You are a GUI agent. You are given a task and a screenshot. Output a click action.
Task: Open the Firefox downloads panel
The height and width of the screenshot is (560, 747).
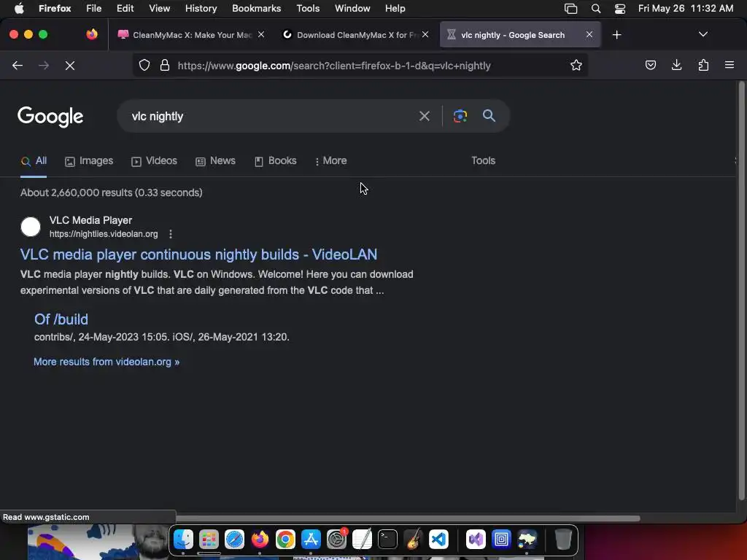coord(676,65)
